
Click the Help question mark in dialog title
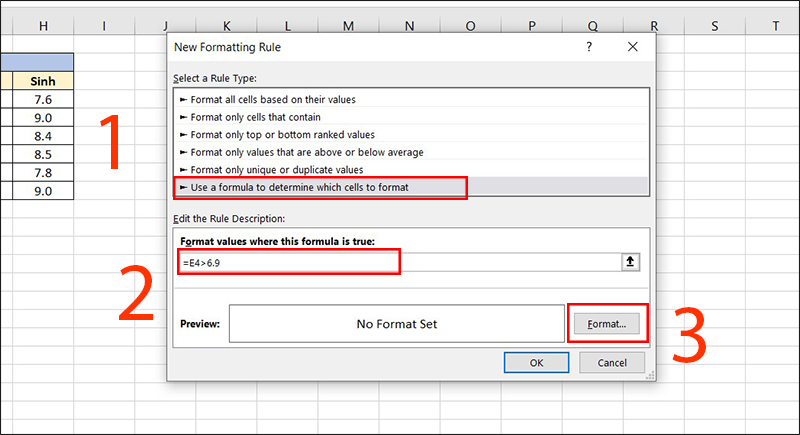click(x=589, y=47)
